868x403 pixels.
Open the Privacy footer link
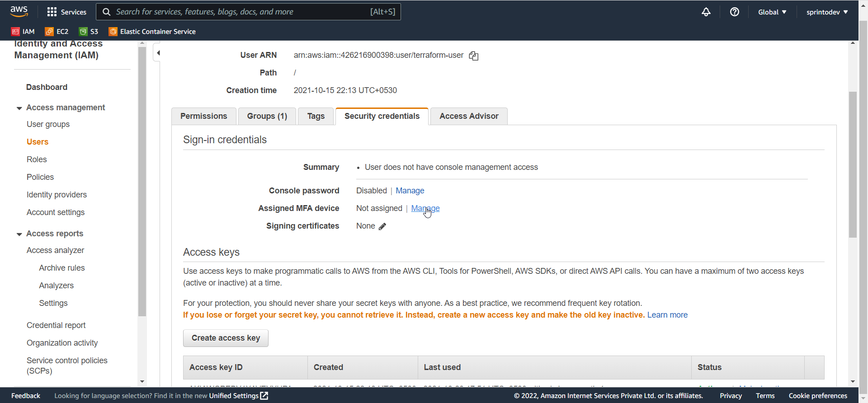coord(731,396)
